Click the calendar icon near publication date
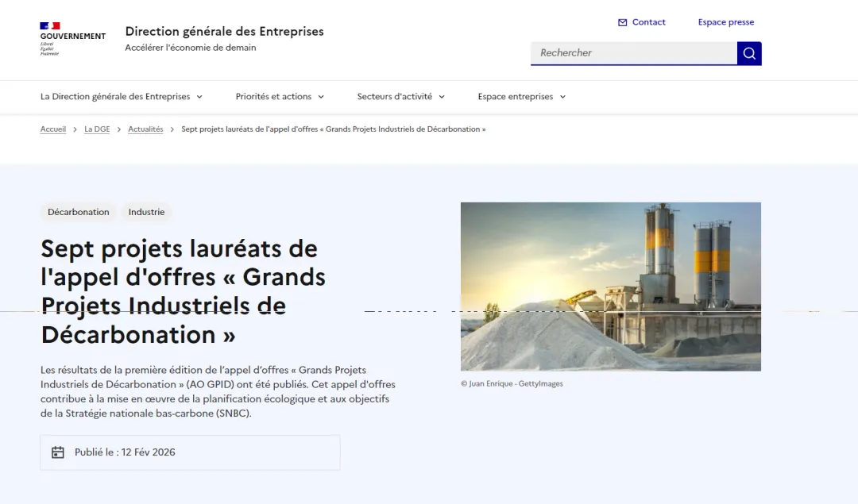858x504 pixels. click(57, 452)
